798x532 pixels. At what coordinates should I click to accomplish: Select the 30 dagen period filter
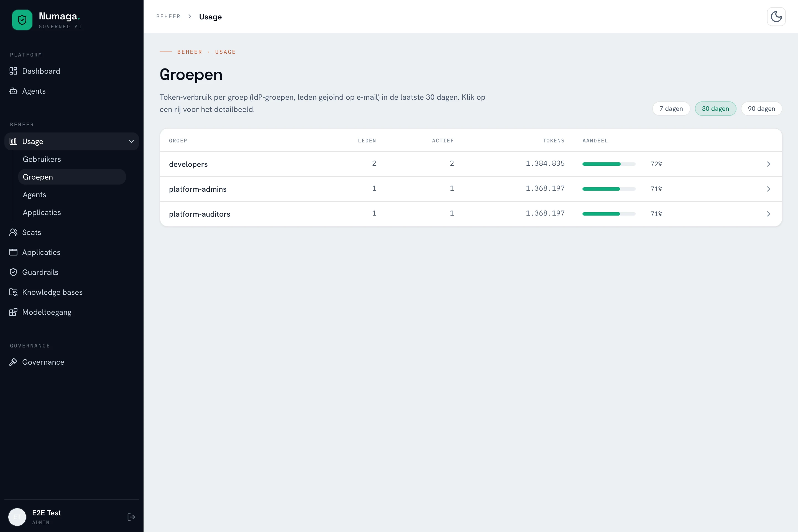click(715, 109)
